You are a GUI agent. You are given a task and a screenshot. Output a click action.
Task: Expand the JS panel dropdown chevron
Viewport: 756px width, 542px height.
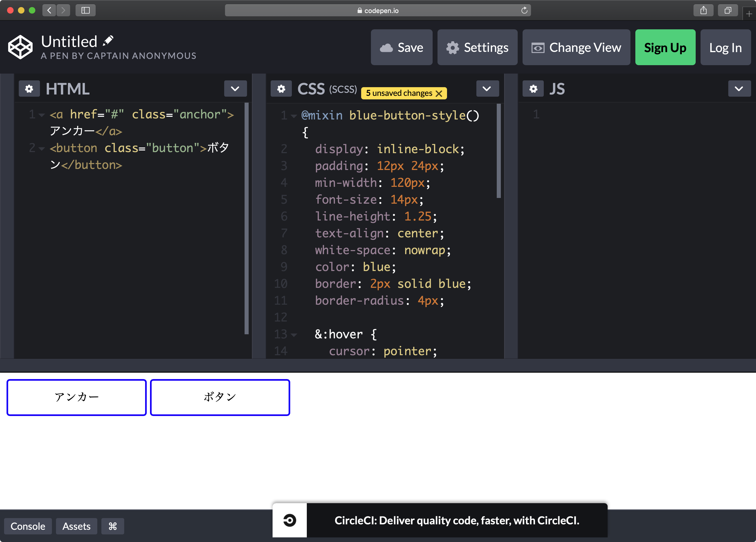coord(739,89)
